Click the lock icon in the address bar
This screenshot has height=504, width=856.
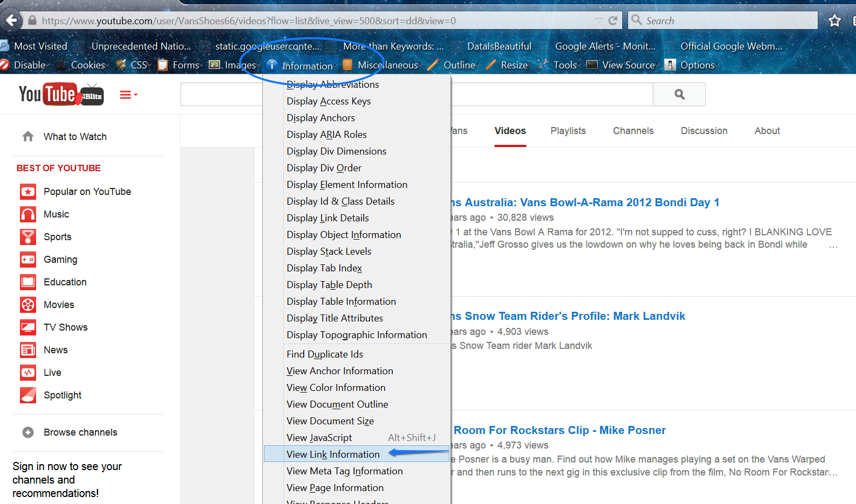[x=32, y=20]
